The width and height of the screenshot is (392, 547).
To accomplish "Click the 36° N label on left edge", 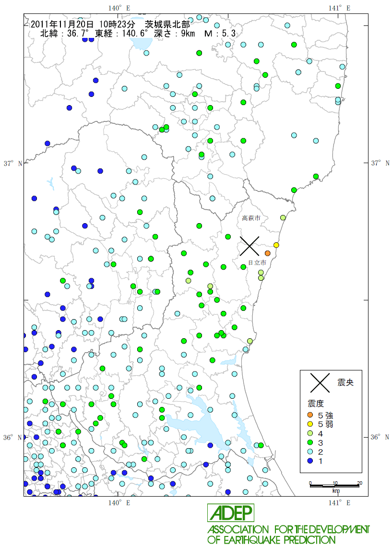I will coord(12,438).
